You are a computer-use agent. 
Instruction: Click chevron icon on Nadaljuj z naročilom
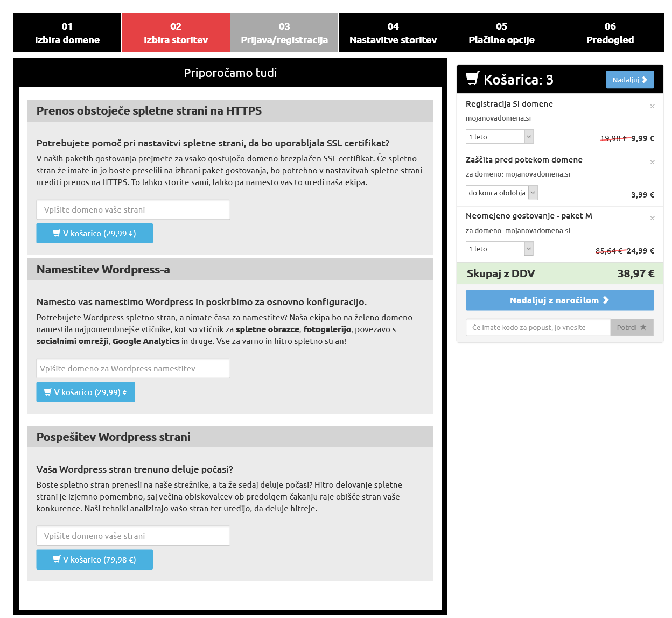tap(606, 300)
